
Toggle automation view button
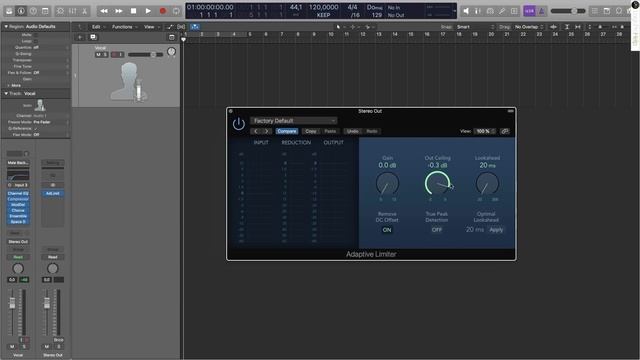click(170, 27)
